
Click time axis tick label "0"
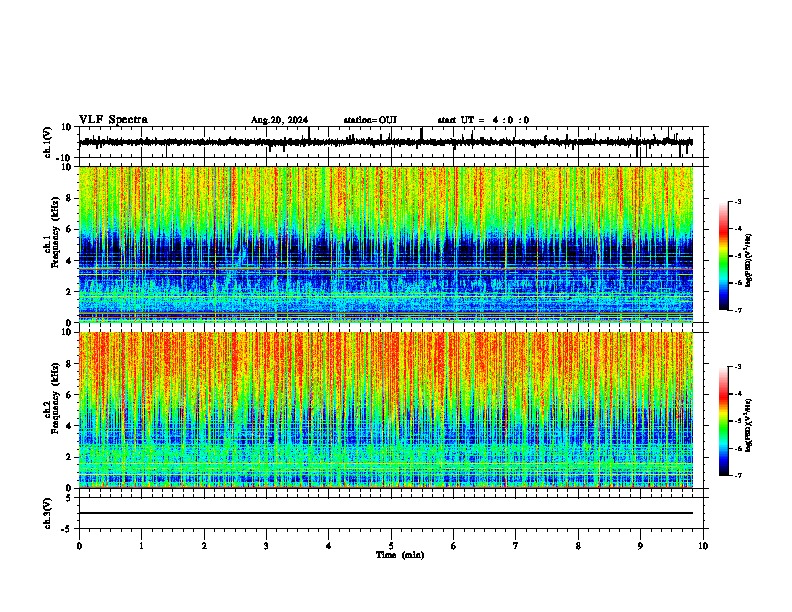79,546
